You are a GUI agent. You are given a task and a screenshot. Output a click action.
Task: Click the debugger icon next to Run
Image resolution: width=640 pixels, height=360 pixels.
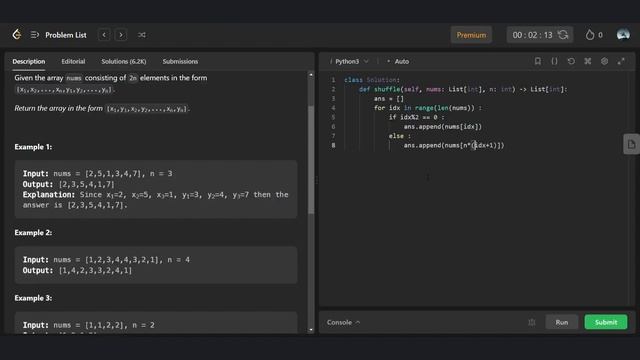click(531, 322)
